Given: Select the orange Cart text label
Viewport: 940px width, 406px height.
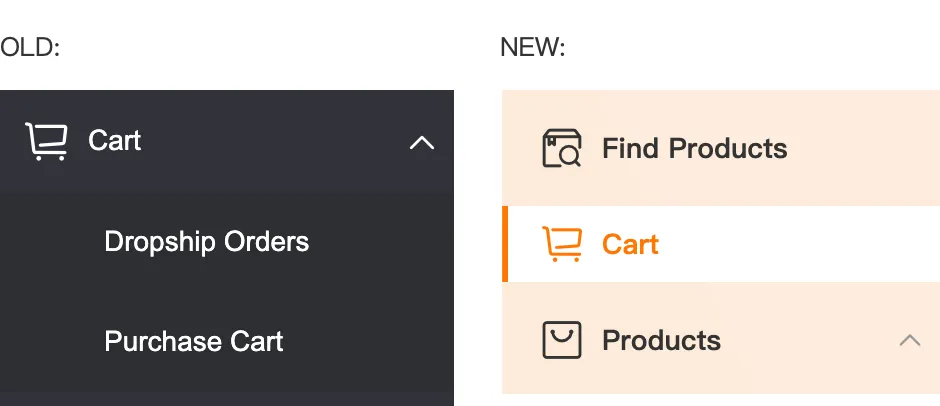Looking at the screenshot, I should [630, 244].
